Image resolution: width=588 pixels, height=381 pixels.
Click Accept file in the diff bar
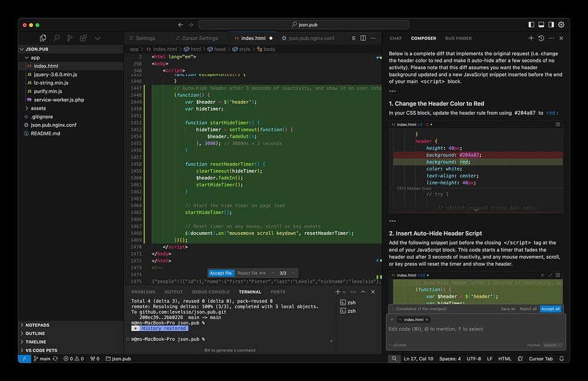[x=220, y=273]
